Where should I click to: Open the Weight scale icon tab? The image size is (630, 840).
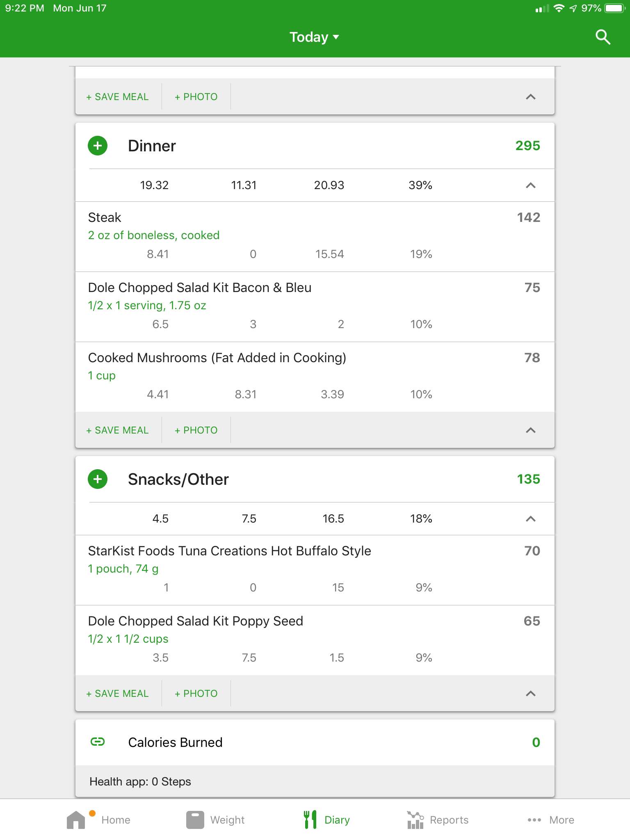click(195, 820)
